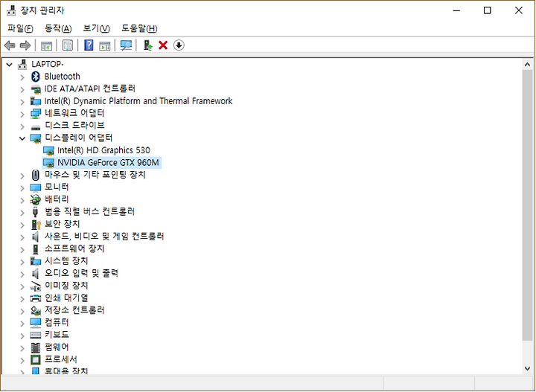Select the 모니터 label

(x=57, y=187)
